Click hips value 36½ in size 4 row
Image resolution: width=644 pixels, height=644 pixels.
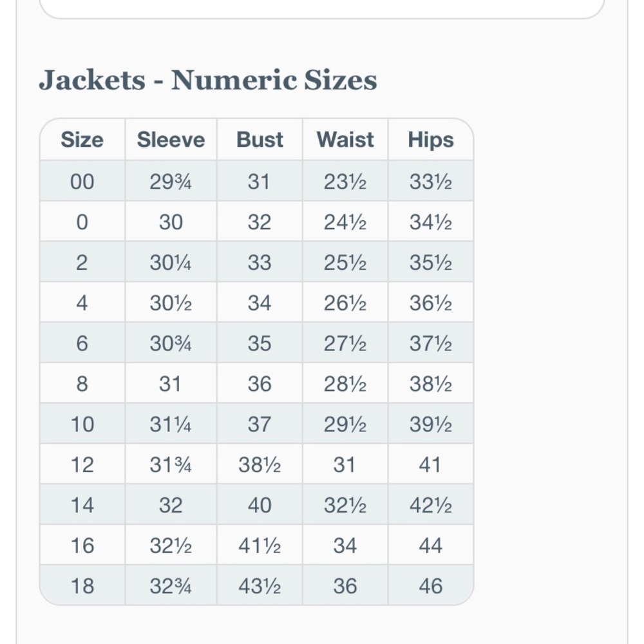tap(430, 303)
